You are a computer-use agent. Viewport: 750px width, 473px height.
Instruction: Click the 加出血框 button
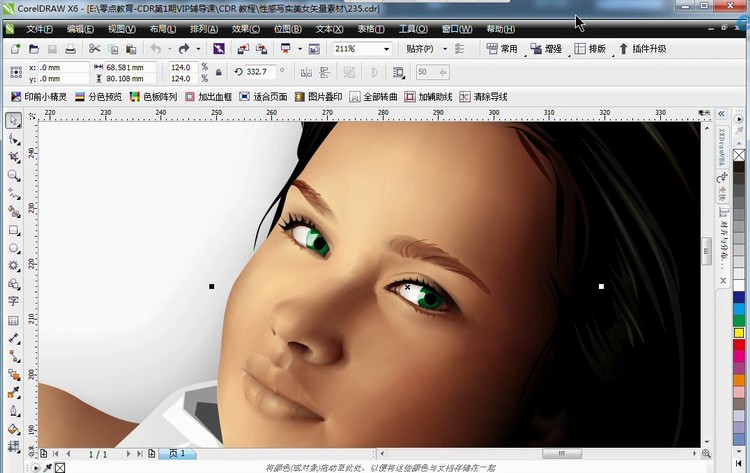[x=209, y=97]
